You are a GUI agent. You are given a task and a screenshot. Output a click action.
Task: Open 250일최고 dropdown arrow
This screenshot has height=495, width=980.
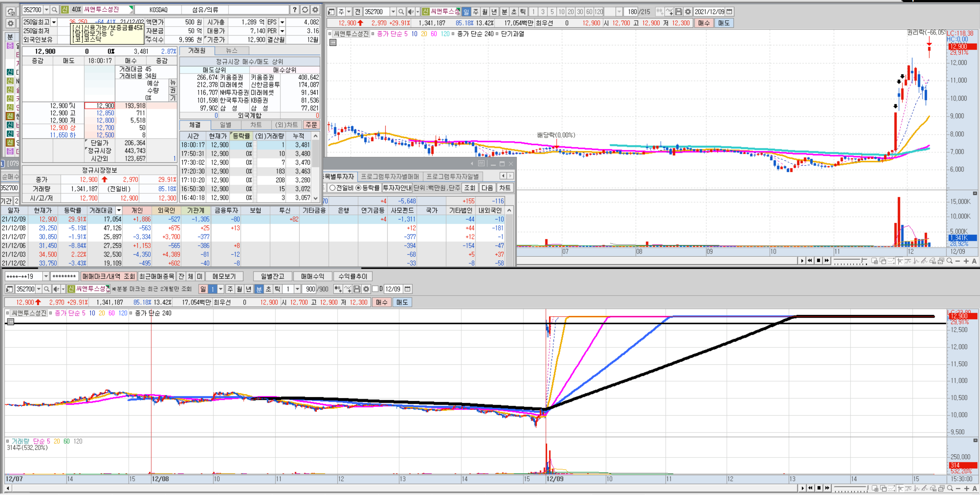pyautogui.click(x=54, y=22)
